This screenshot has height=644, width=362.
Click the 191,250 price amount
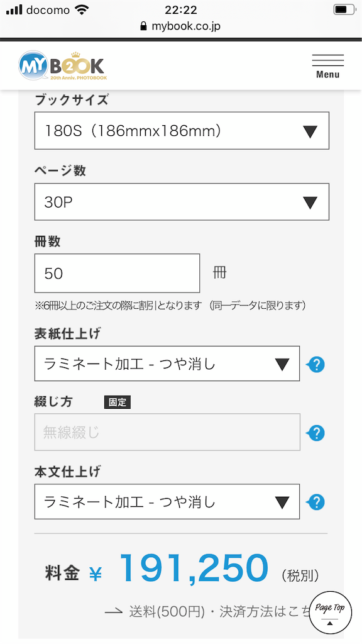click(x=194, y=569)
